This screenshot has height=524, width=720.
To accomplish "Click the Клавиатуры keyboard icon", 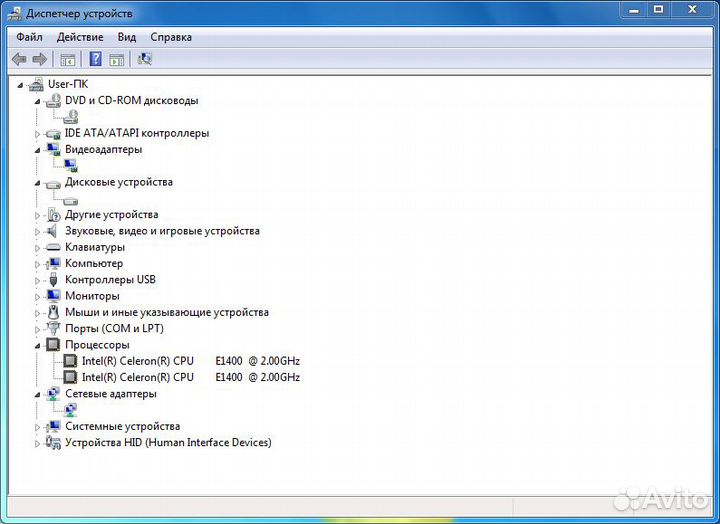I will pos(53,247).
